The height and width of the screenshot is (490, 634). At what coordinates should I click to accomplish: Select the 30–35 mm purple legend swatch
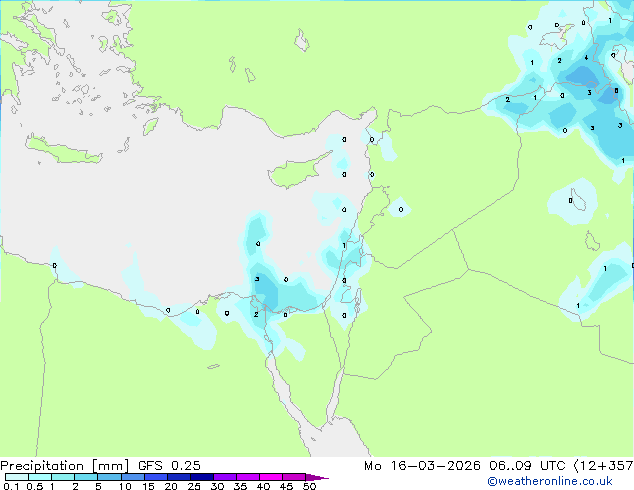pos(225,477)
